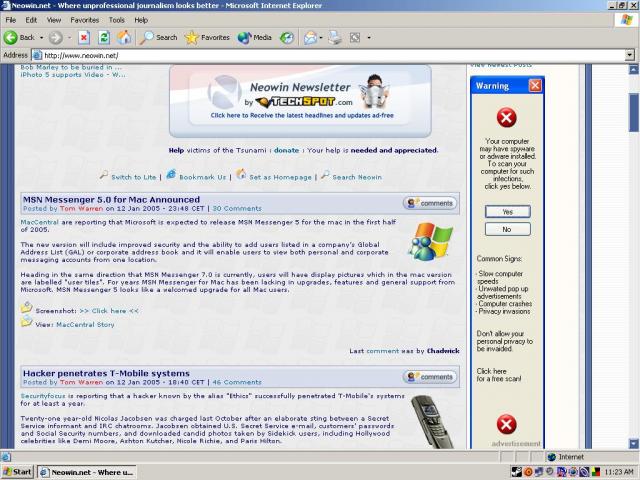Open the Favorites menu

coord(84,20)
